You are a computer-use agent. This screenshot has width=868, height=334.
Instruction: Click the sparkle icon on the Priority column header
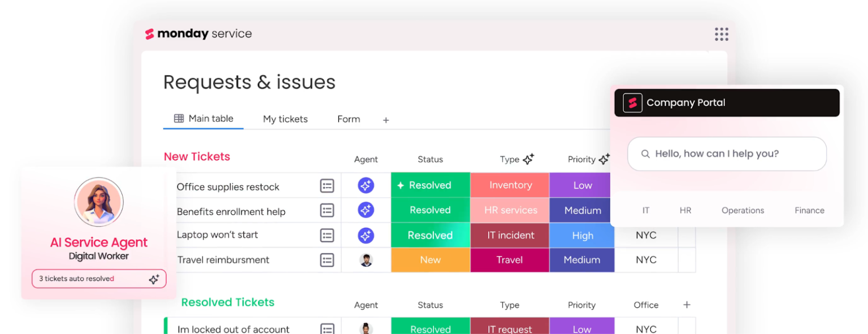tap(604, 159)
